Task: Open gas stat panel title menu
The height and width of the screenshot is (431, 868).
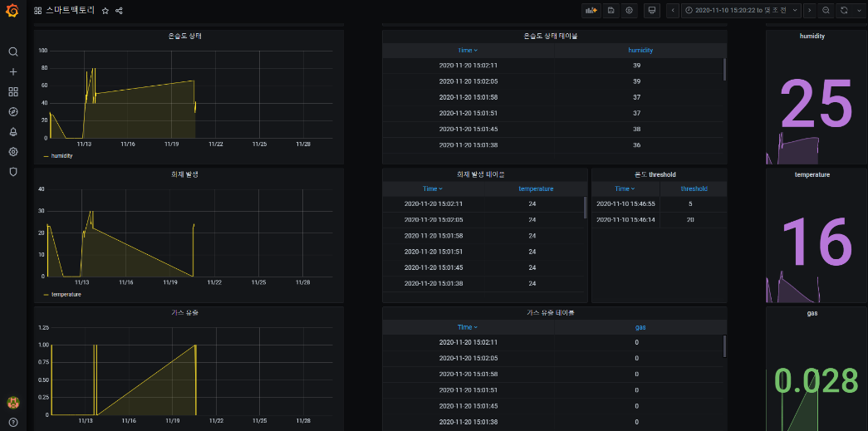Action: click(x=812, y=312)
